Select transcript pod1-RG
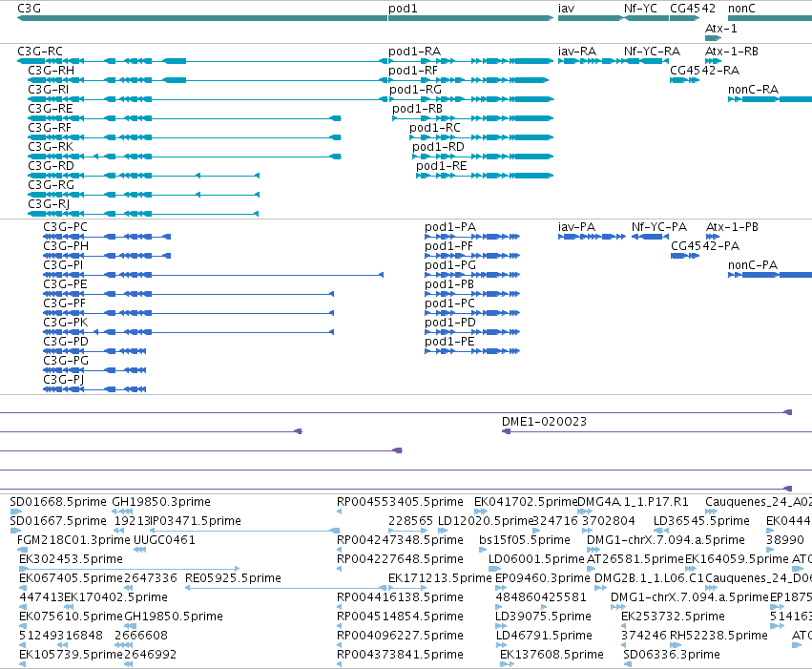This screenshot has height=669, width=812. 471,99
